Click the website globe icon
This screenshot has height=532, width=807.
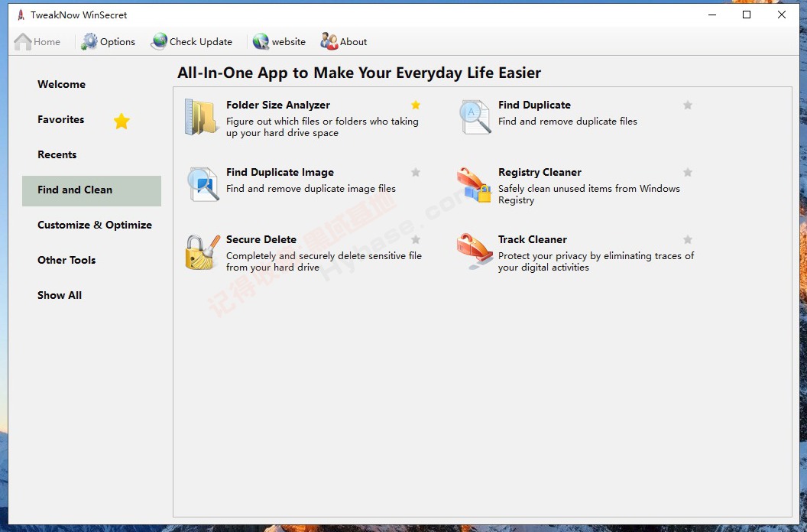(x=261, y=42)
